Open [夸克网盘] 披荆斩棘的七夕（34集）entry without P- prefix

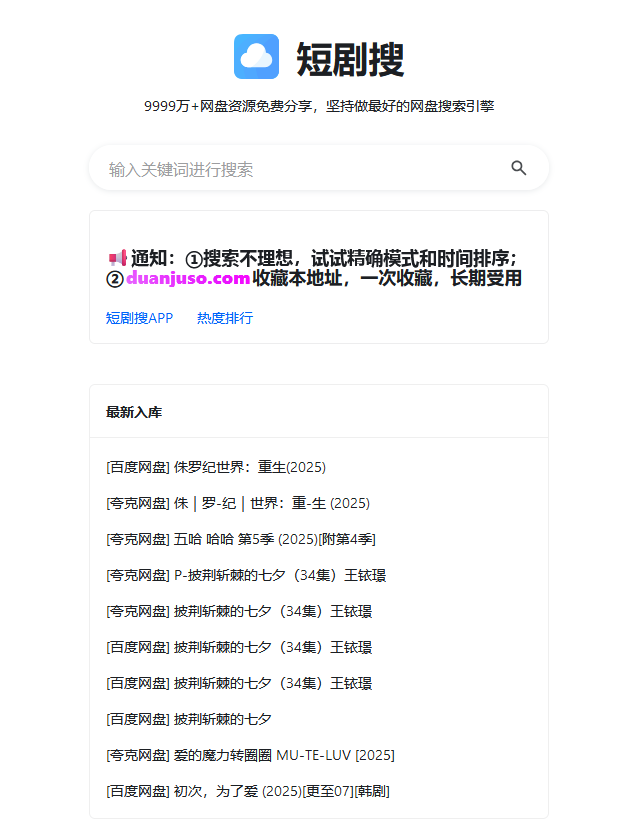(x=239, y=611)
